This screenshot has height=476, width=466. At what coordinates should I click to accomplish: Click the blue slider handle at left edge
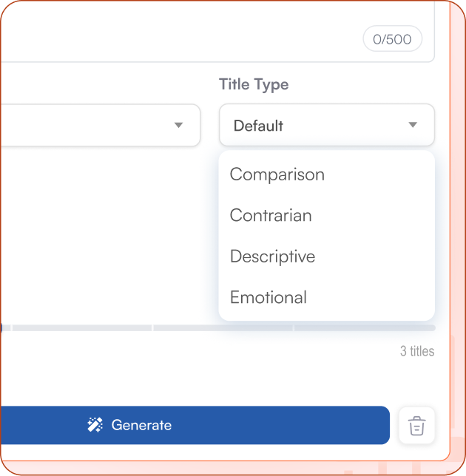point(1,327)
